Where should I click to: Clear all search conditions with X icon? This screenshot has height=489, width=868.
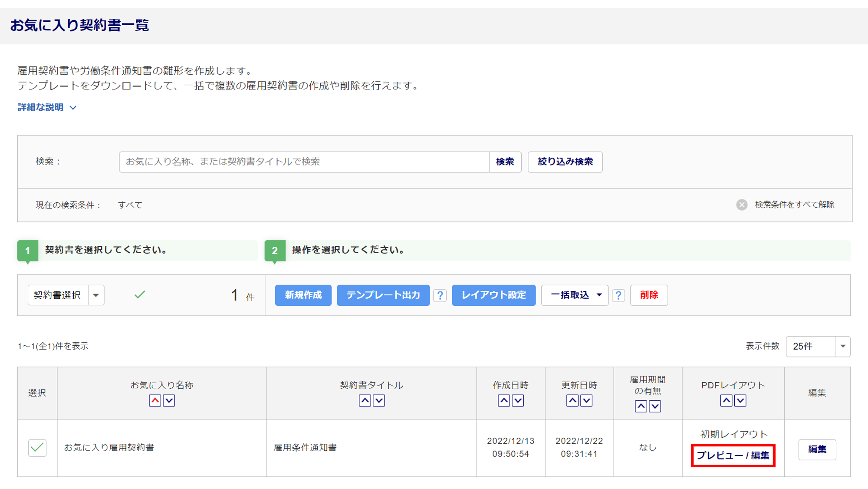click(x=742, y=205)
